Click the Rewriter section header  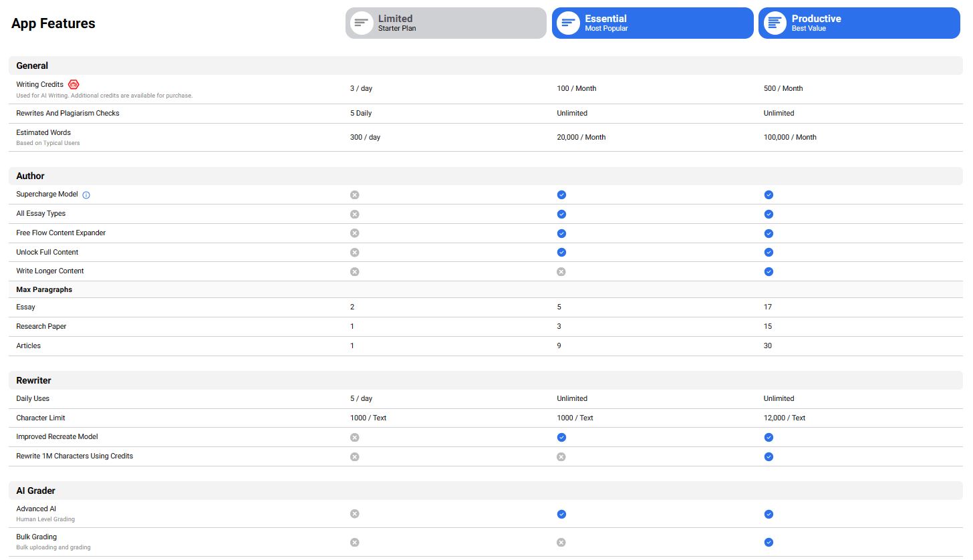click(33, 380)
